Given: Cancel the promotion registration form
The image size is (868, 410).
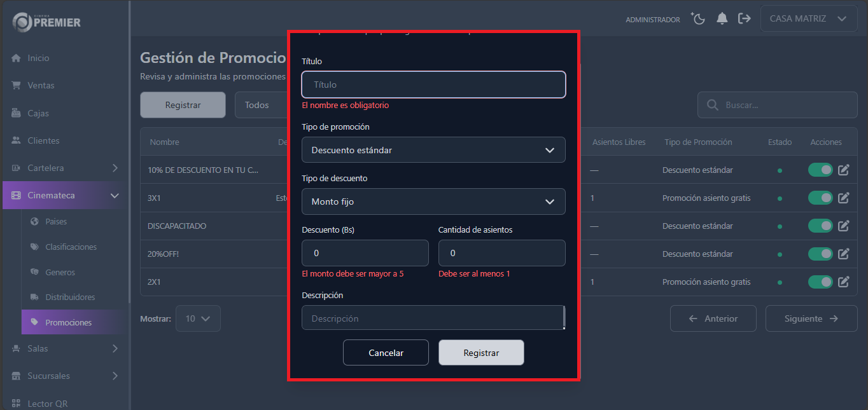Looking at the screenshot, I should point(386,352).
